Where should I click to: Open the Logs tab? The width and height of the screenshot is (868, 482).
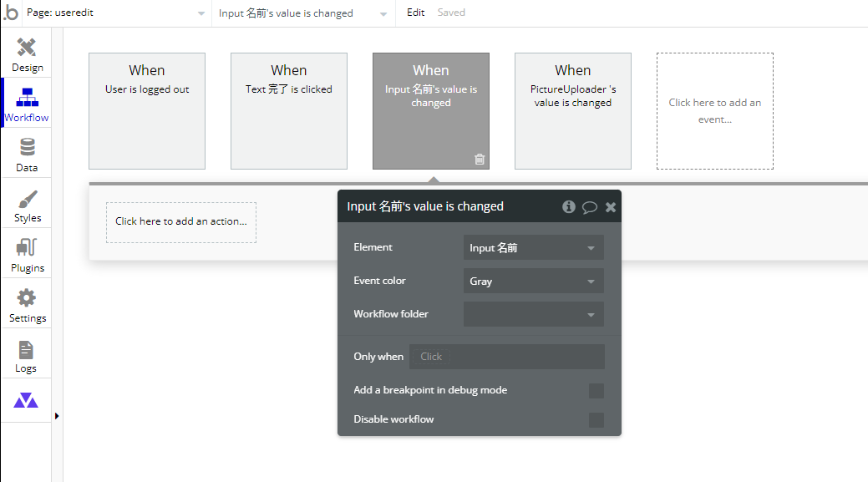point(27,356)
